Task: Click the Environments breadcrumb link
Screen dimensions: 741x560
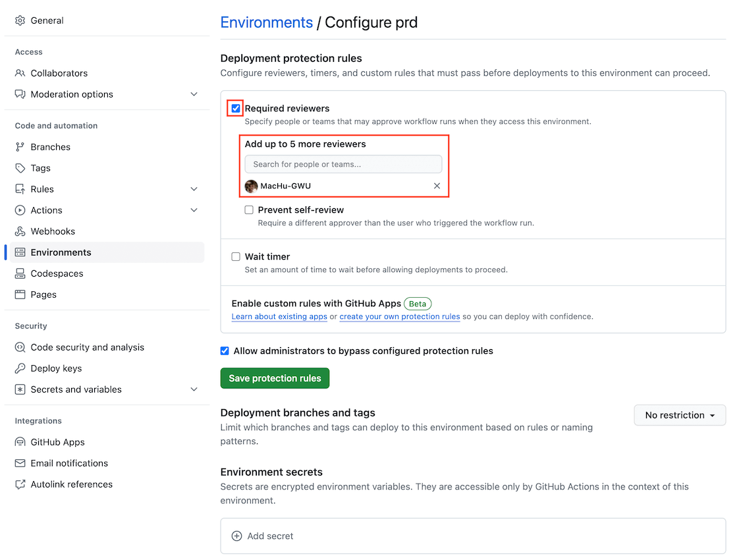Action: tap(267, 22)
